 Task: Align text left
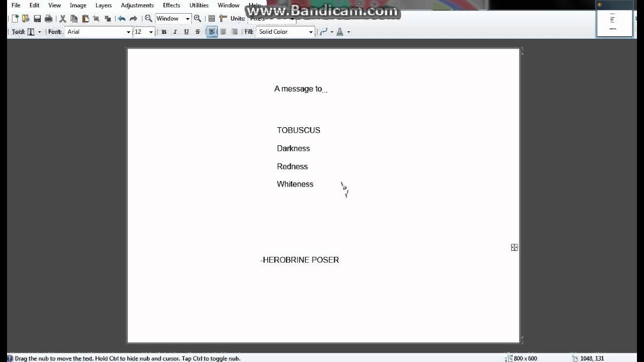pyautogui.click(x=212, y=32)
